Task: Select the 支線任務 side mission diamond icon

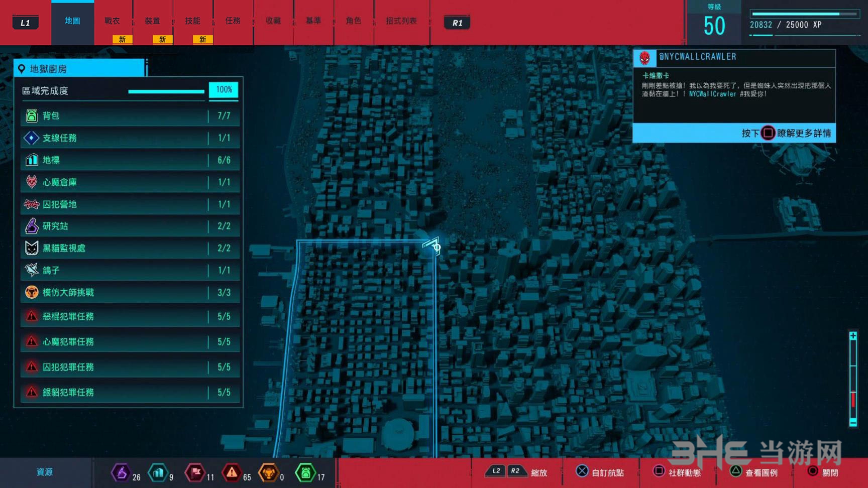Action: pos(31,138)
